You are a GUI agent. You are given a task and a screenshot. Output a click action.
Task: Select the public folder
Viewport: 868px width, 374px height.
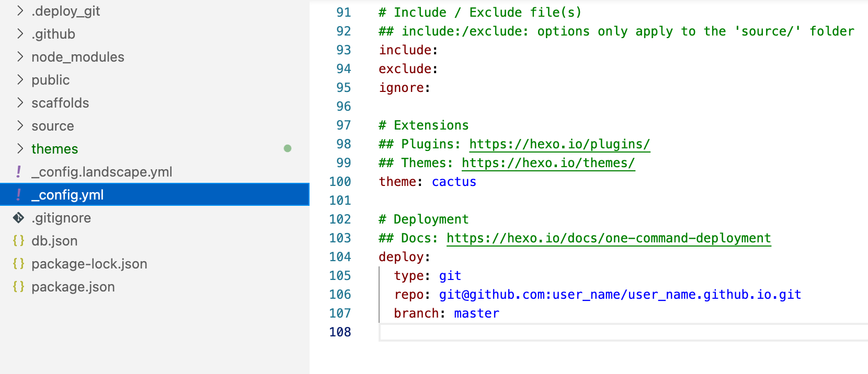[50, 80]
